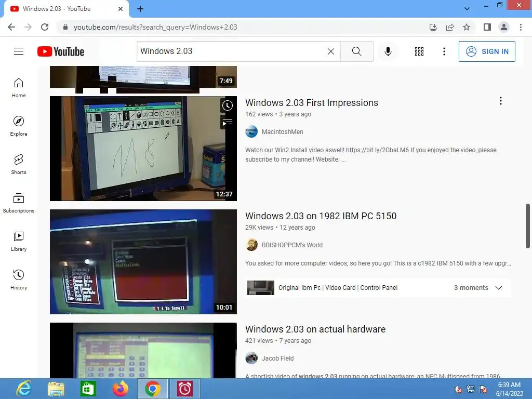
Task: Launch Internet Explorer from taskbar
Action: (24, 389)
